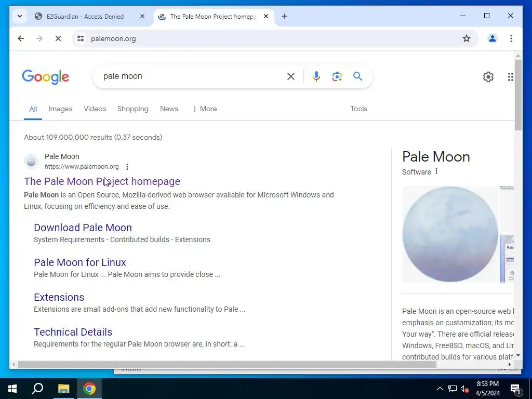Open the Pale Moon for Linux link
Screen dimensions: 532x399
pyautogui.click(x=79, y=262)
